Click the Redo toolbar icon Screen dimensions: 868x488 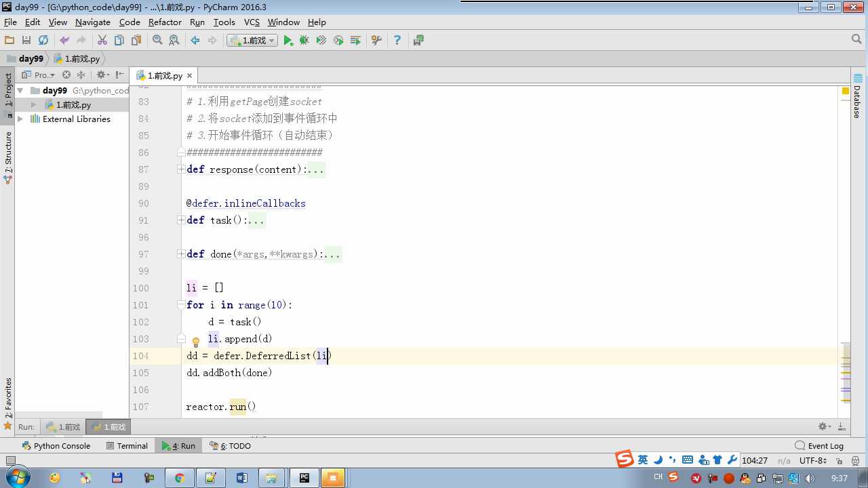(x=81, y=41)
